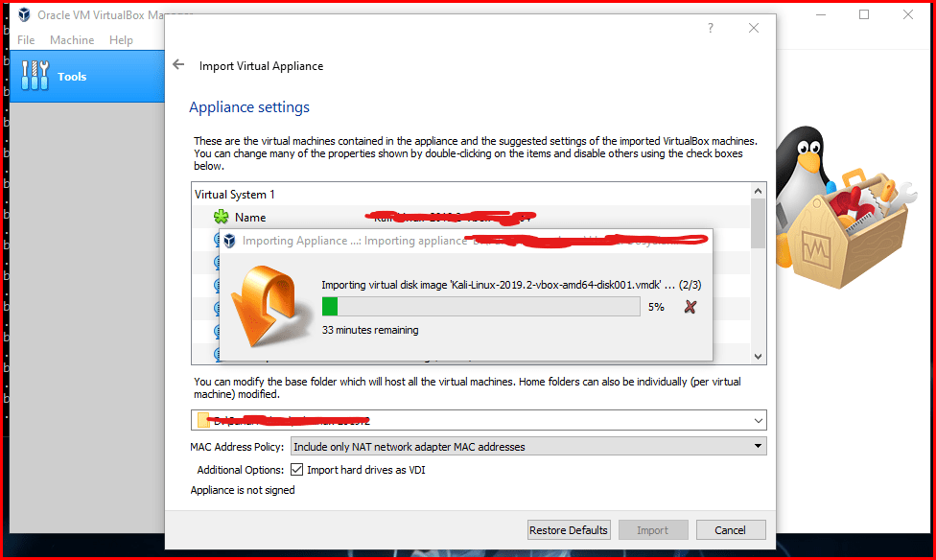Viewport: 936px width, 560px height.
Task: Select the Name row in the appliance list
Action: pos(471,217)
